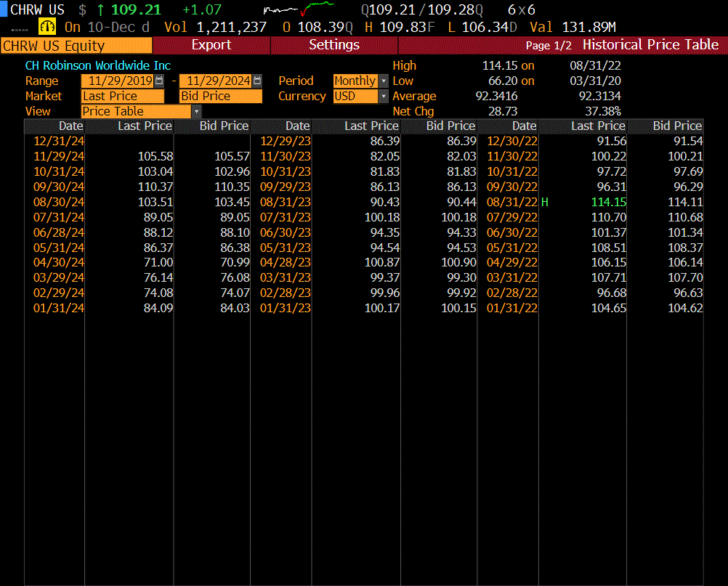
Task: Click the green up arrow beside 109.21
Action: point(101,9)
